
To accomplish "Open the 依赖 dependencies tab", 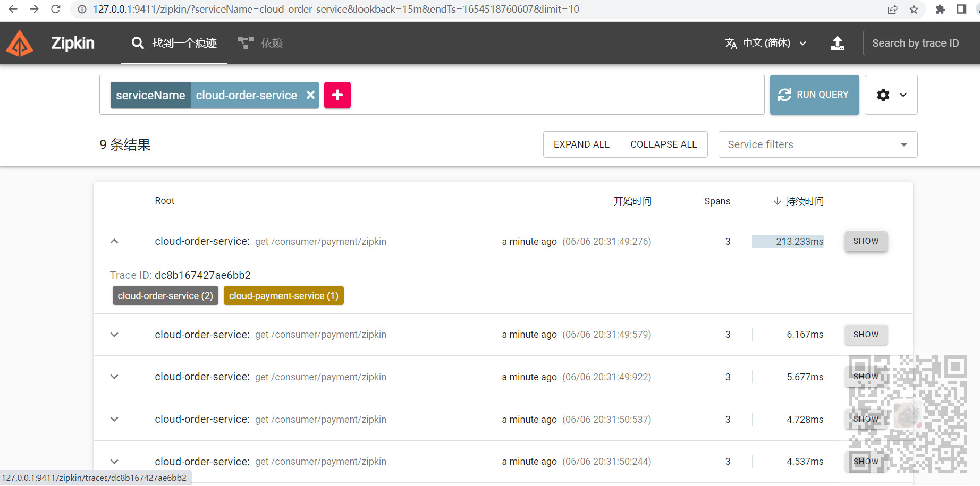I will (260, 43).
